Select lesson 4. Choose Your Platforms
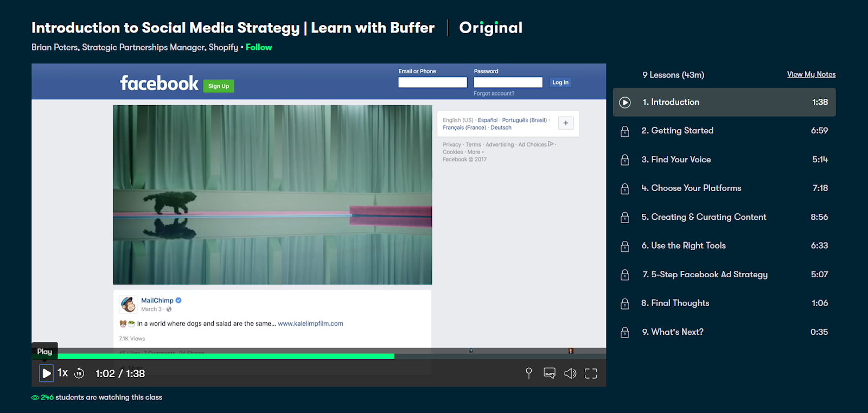This screenshot has height=413, width=868. click(724, 188)
